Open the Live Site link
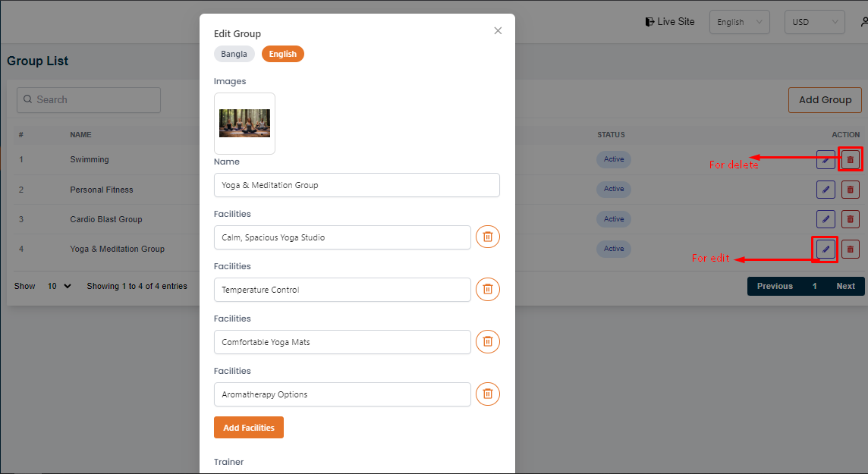Viewport: 868px width, 474px height. (x=670, y=22)
